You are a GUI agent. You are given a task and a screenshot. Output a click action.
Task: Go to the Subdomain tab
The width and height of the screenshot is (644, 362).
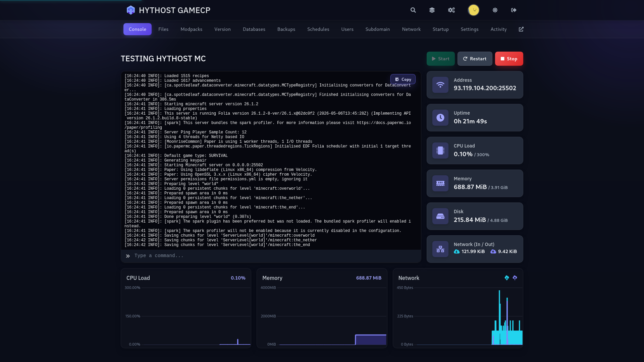[378, 29]
